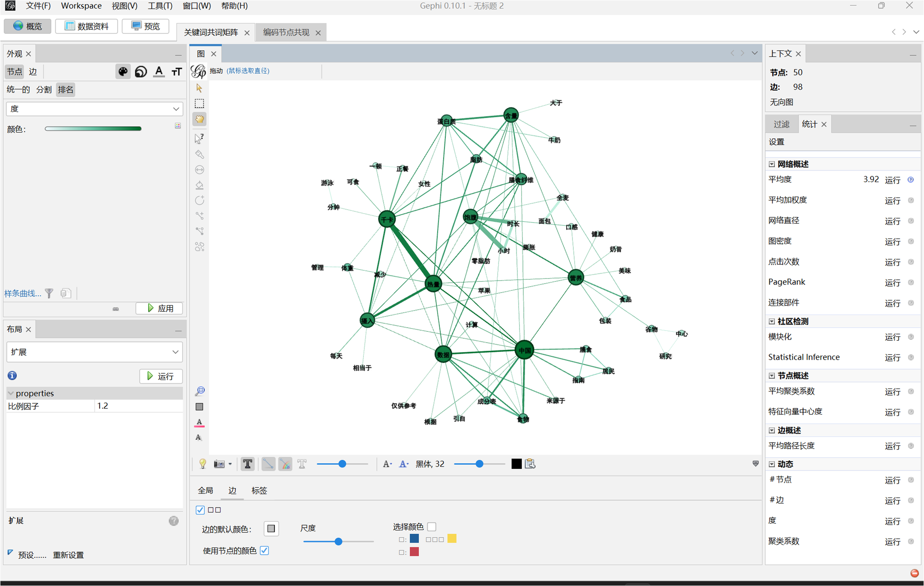
Task: Uncheck 使用节点的颜色 checkbox
Action: tap(265, 550)
